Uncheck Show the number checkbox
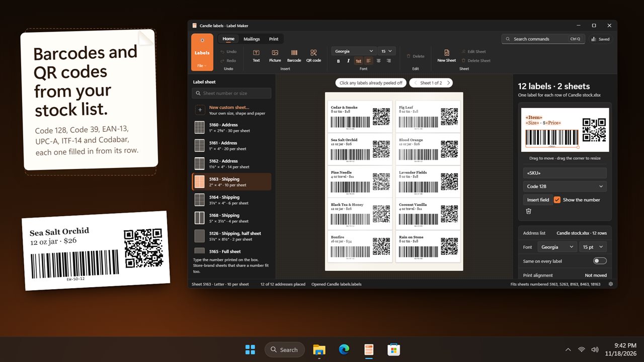Image resolution: width=644 pixels, height=362 pixels. pyautogui.click(x=557, y=200)
